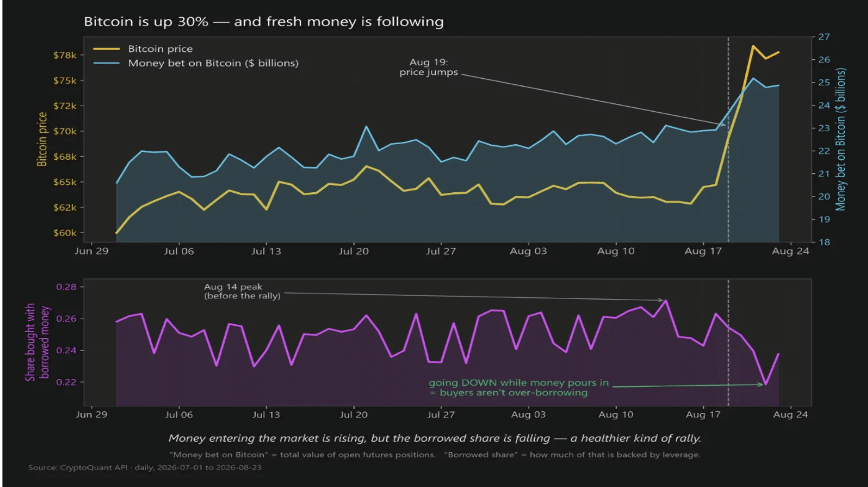Image resolution: width=868 pixels, height=487 pixels.
Task: Click 'Aug 17' date label under the borrowed-share chart
Action: click(x=703, y=415)
